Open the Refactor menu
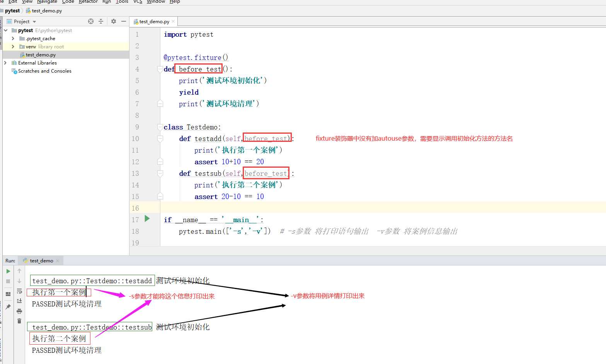Viewport: 606px width, 364px height. click(88, 2)
